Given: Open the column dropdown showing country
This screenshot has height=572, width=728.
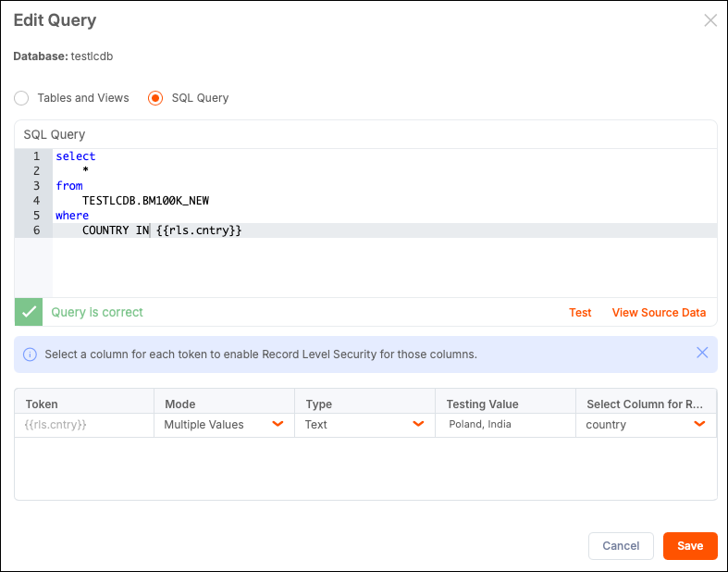Looking at the screenshot, I should point(646,425).
